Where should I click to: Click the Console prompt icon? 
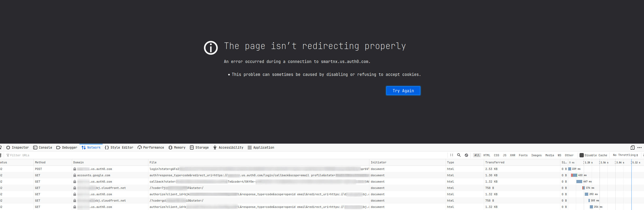click(35, 148)
